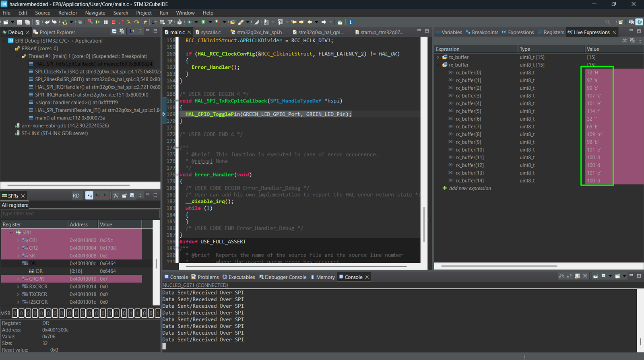Viewport: 644px width, 360px height.
Task: Switch SFRs display to binary X2
Action: pyautogui.click(x=105, y=195)
